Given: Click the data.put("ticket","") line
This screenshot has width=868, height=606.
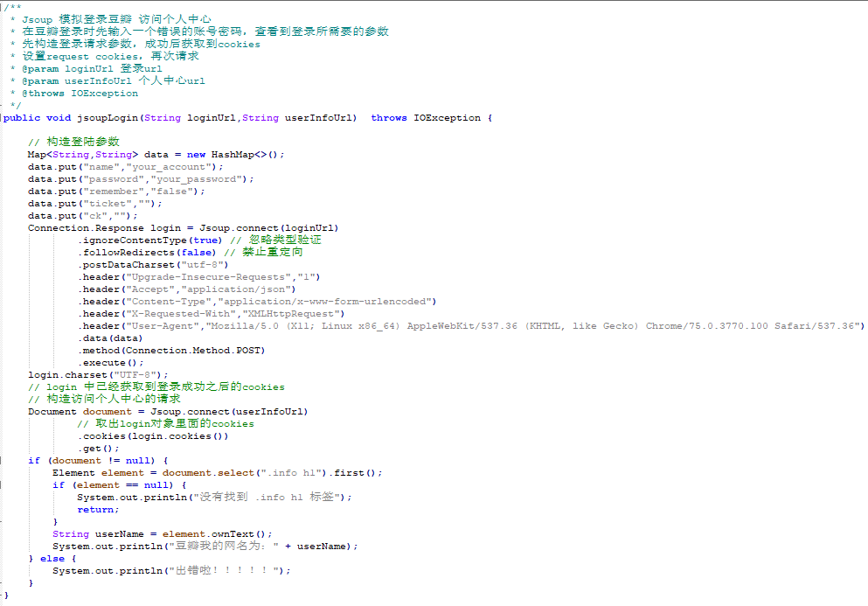Looking at the screenshot, I should (94, 203).
